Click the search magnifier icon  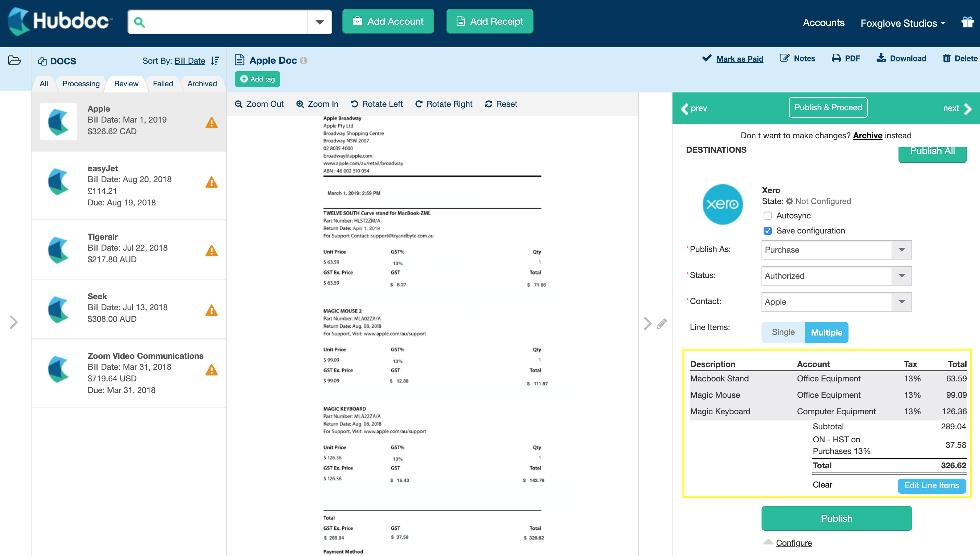coord(139,22)
